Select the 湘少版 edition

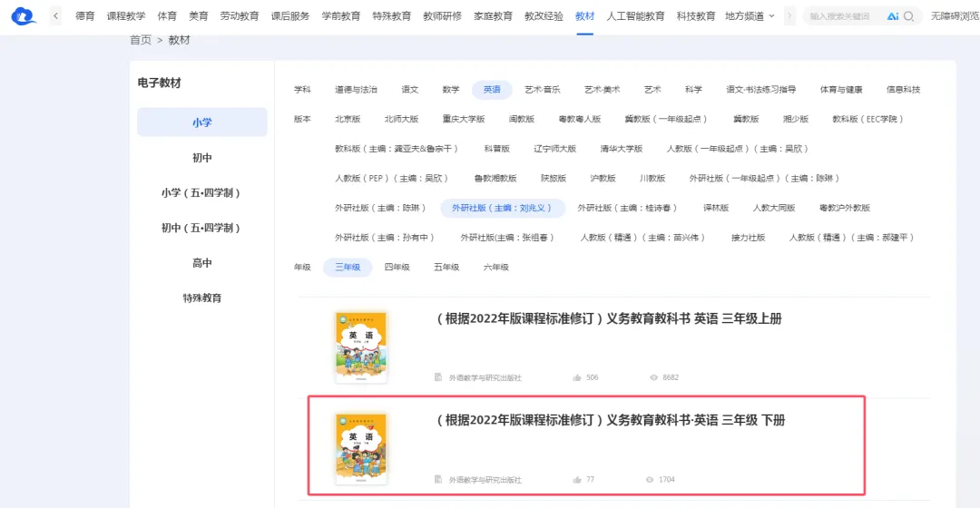(x=796, y=119)
